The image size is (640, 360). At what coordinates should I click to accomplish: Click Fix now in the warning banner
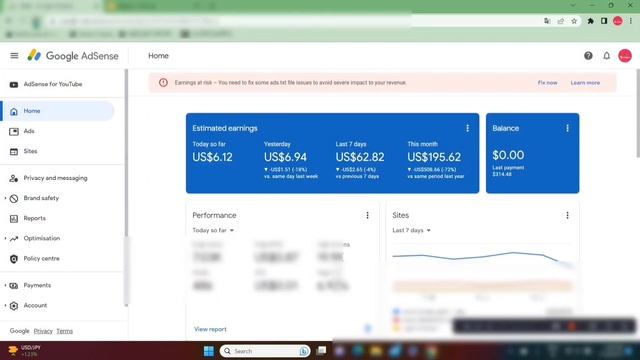[x=547, y=83]
